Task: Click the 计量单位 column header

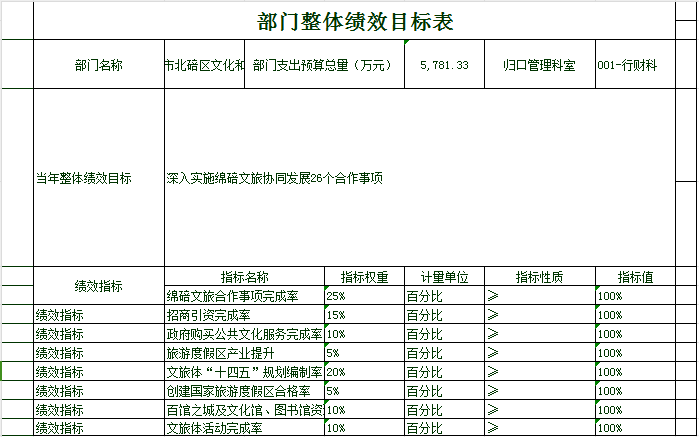Action: point(444,276)
